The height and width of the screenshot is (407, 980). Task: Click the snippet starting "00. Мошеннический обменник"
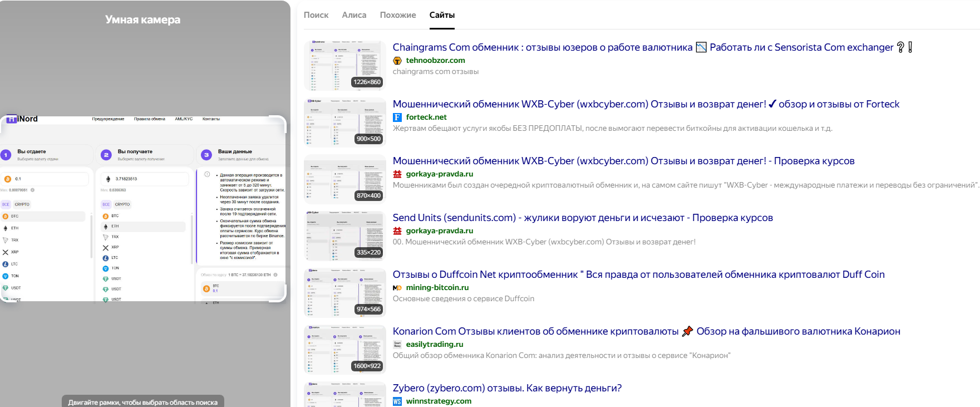point(544,242)
